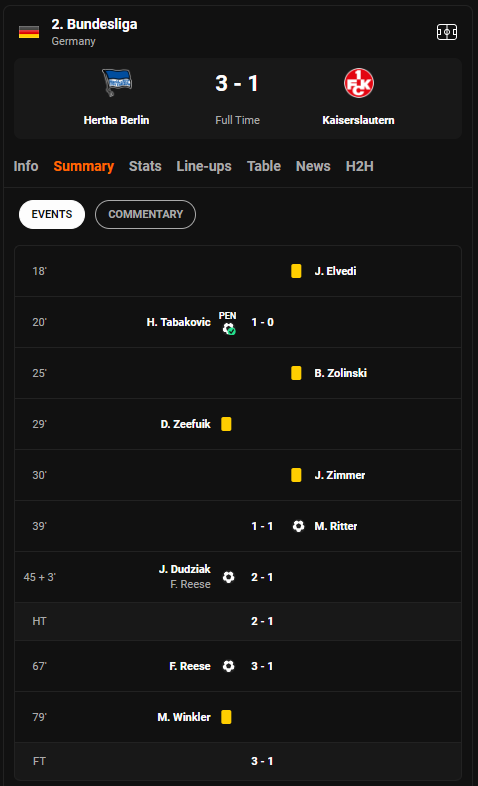The width and height of the screenshot is (478, 786).
Task: Open player H. Tabakovic's name link
Action: [178, 322]
